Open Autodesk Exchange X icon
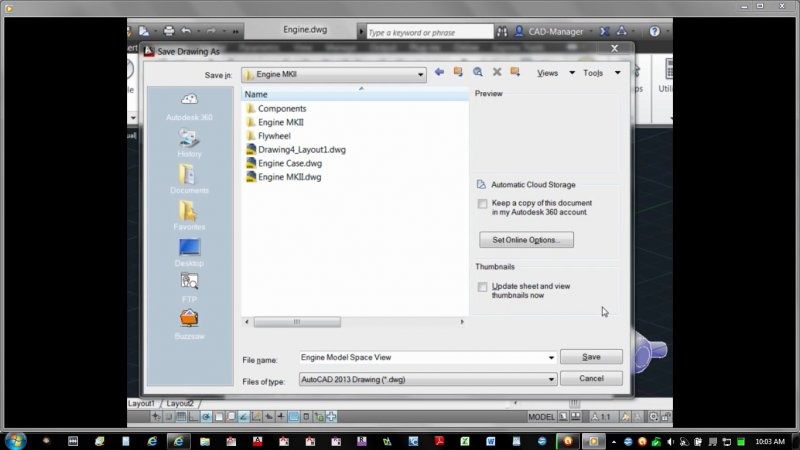This screenshot has width=800, height=450. click(605, 32)
